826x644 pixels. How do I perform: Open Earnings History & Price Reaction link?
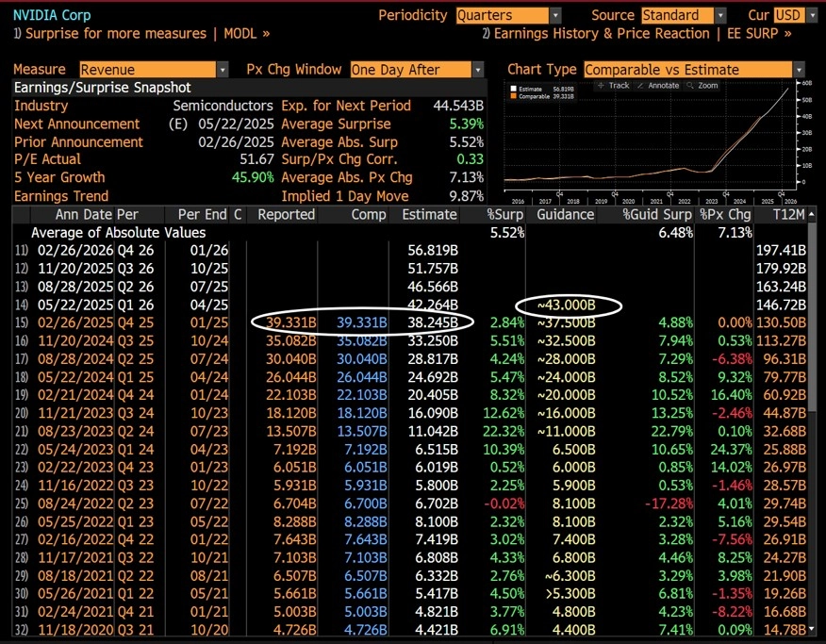636,34
